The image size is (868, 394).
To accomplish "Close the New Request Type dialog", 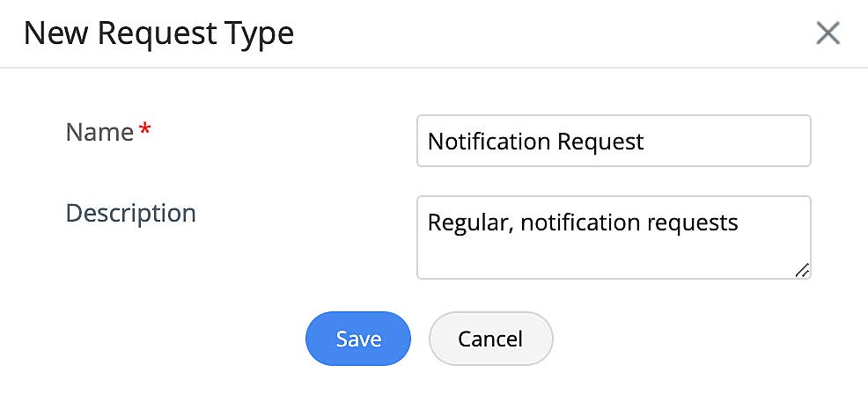I will [828, 33].
